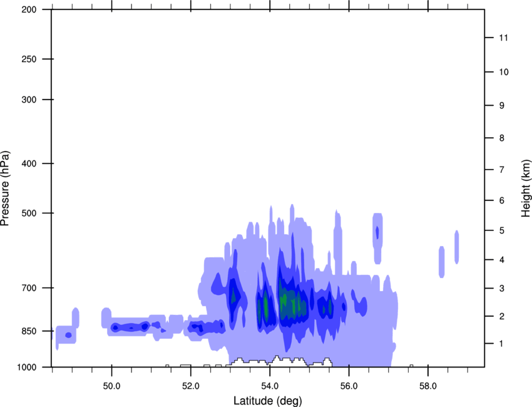Click the isolated contour blob near latitude 56.7
532x407 pixels.
[377, 239]
